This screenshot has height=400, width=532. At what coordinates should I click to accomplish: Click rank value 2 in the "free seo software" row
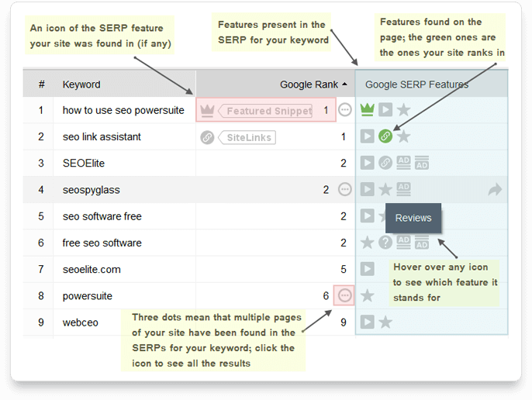(344, 243)
